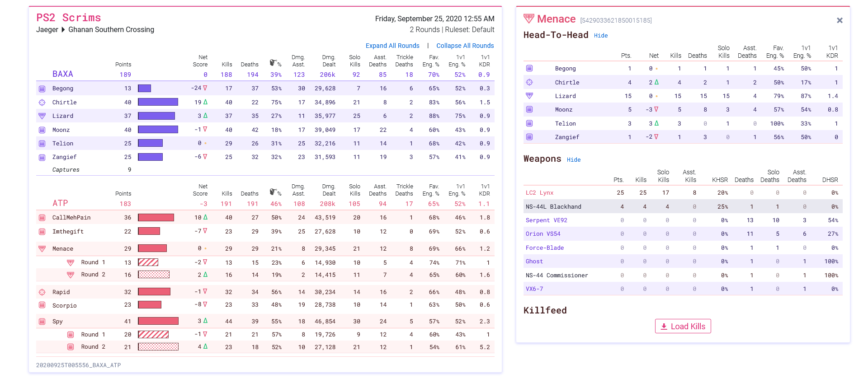Viewport: 868px width, 383px height.
Task: Click Telion's class icon in BAXA table
Action: [x=42, y=144]
